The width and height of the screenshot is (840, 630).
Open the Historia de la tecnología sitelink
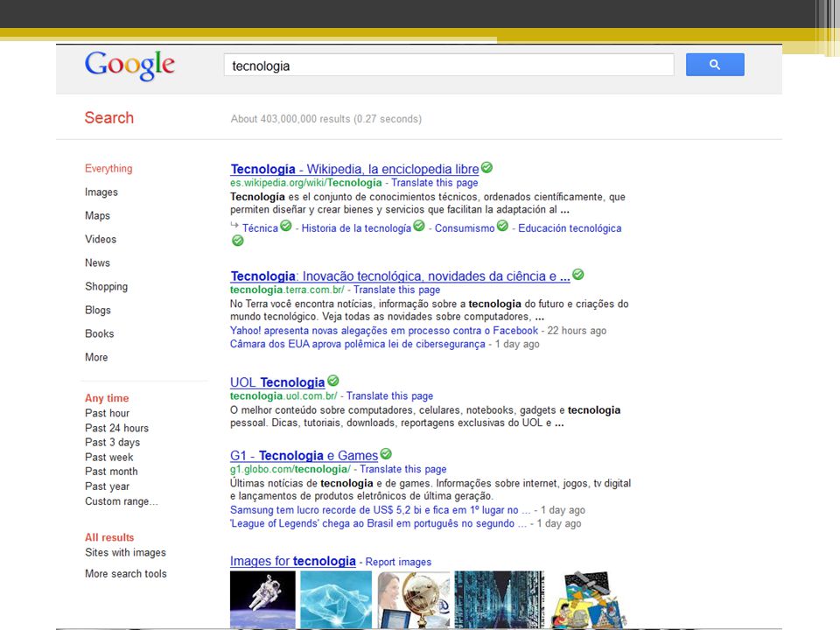[x=356, y=228]
